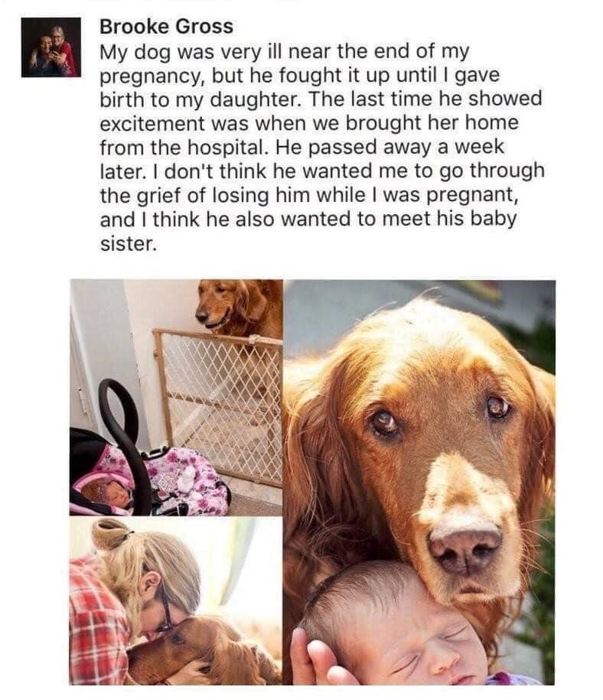The image size is (603, 700).
Task: Open the photo of dog behind baby gate
Action: tap(176, 397)
